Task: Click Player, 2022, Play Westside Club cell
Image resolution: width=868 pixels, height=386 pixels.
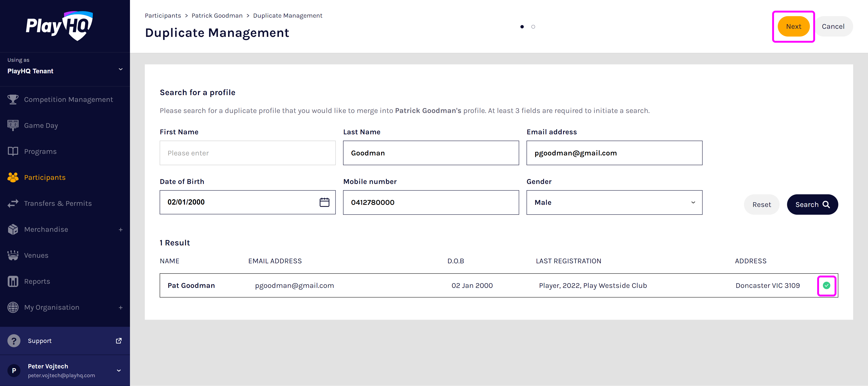Action: [x=593, y=286]
